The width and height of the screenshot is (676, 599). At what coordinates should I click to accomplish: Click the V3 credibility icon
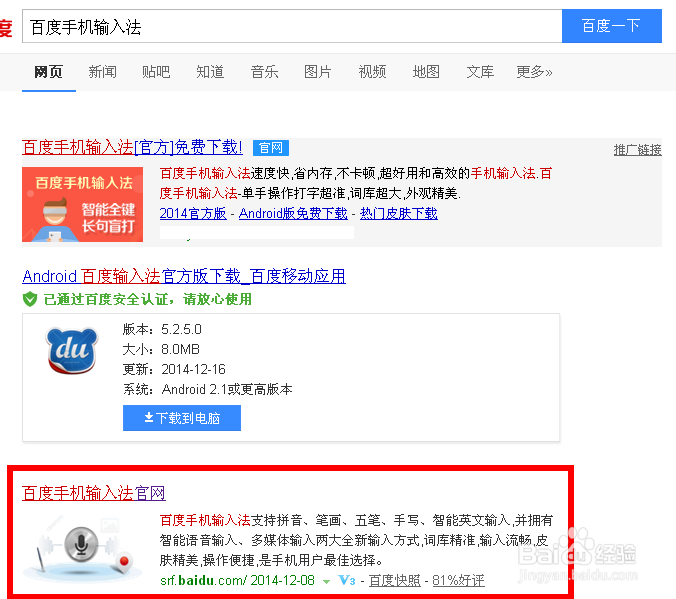pos(347,580)
